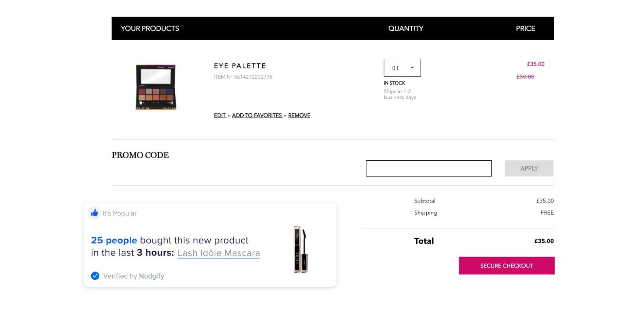The height and width of the screenshot is (314, 644).
Task: Click the Price column header
Action: point(525,29)
